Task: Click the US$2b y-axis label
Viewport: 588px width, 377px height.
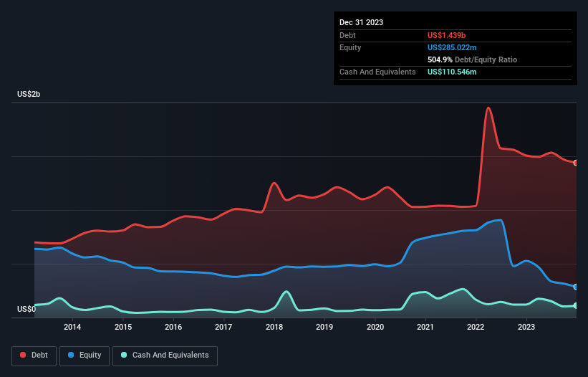Action: tap(29, 94)
